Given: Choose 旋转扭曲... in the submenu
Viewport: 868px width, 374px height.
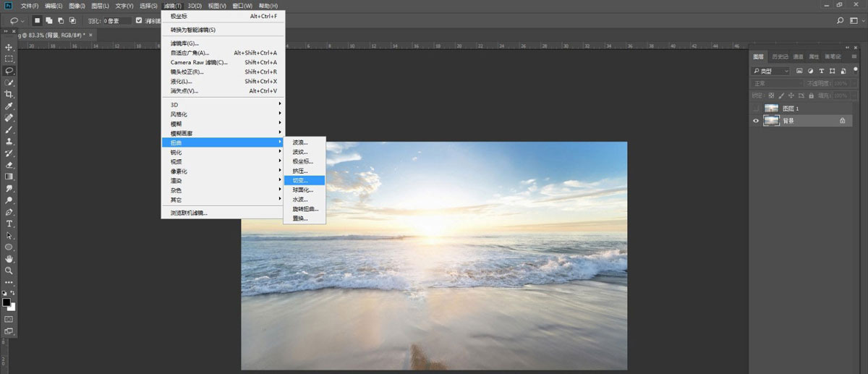Looking at the screenshot, I should point(305,208).
